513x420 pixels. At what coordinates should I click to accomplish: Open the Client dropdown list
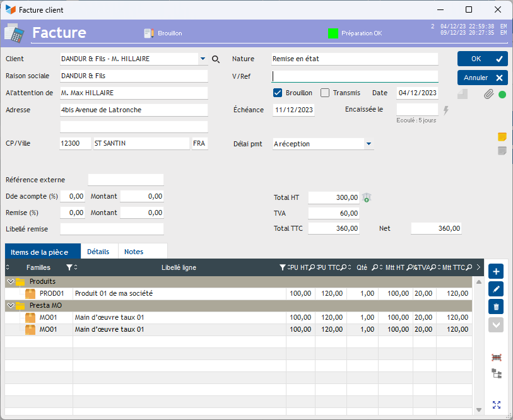pos(203,59)
